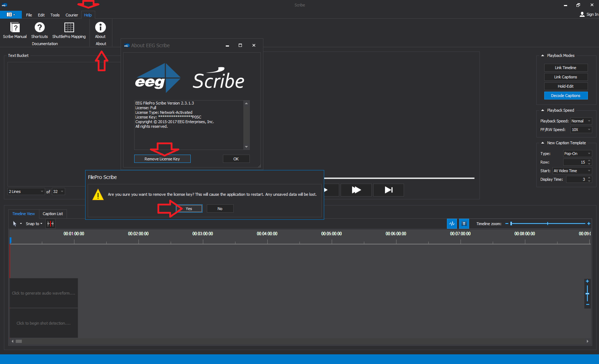Confirm license removal by clicking Yes
The height and width of the screenshot is (364, 599).
[x=189, y=209]
